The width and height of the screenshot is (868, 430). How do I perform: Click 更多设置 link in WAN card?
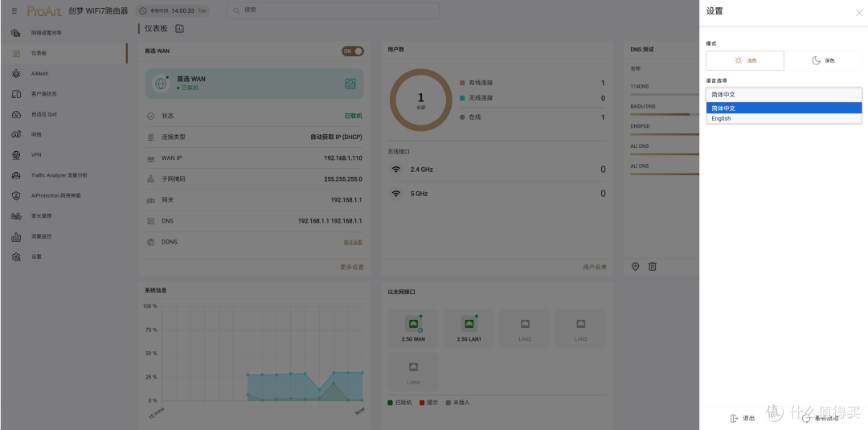click(351, 268)
